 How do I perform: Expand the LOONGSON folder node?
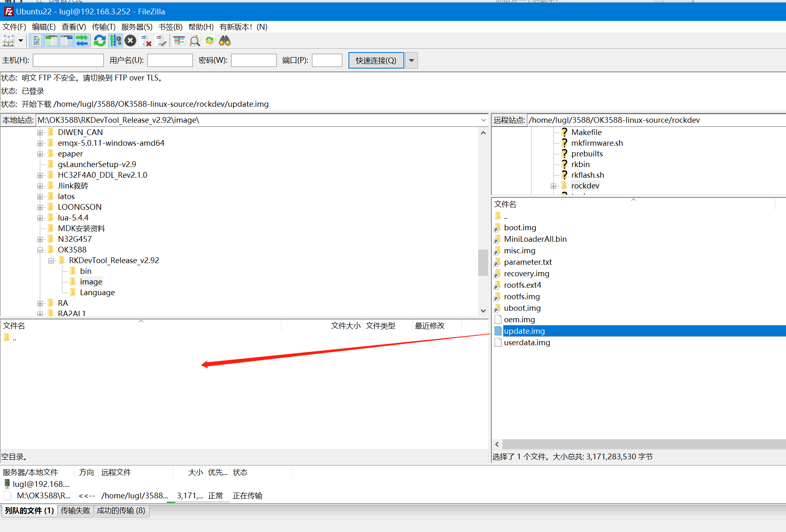point(40,207)
